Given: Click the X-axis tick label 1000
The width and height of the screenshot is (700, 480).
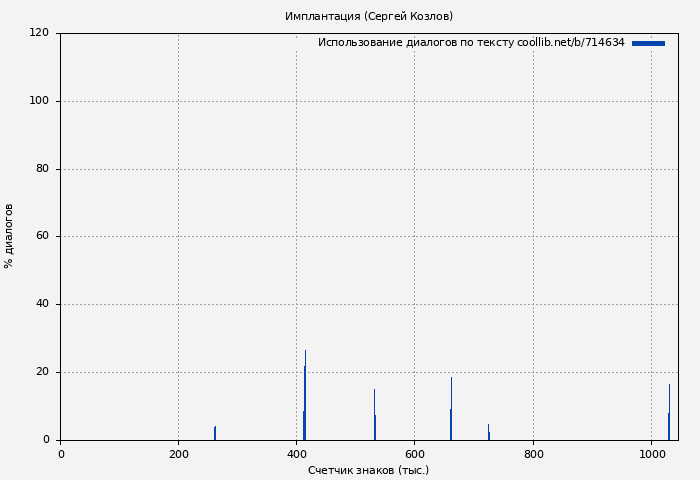Looking at the screenshot, I should coord(652,454).
